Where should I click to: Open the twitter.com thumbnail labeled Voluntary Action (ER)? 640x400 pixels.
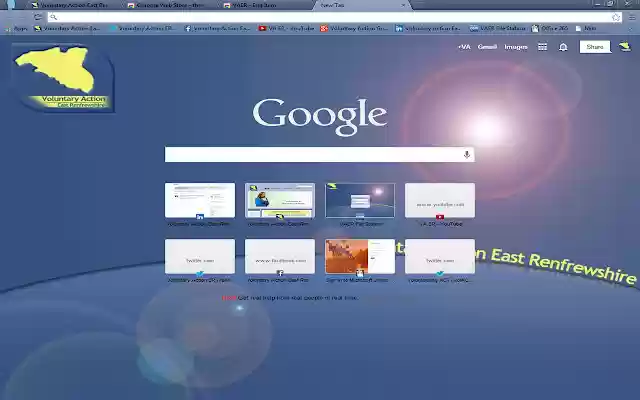tap(200, 256)
